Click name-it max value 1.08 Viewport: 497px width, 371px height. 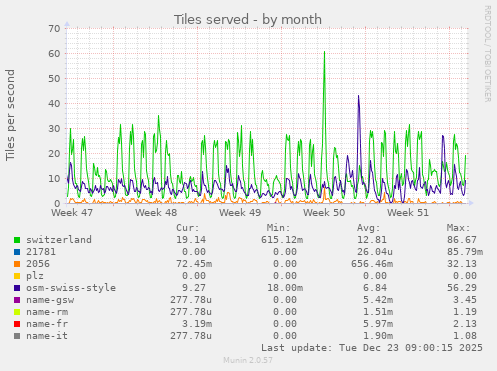click(x=465, y=336)
